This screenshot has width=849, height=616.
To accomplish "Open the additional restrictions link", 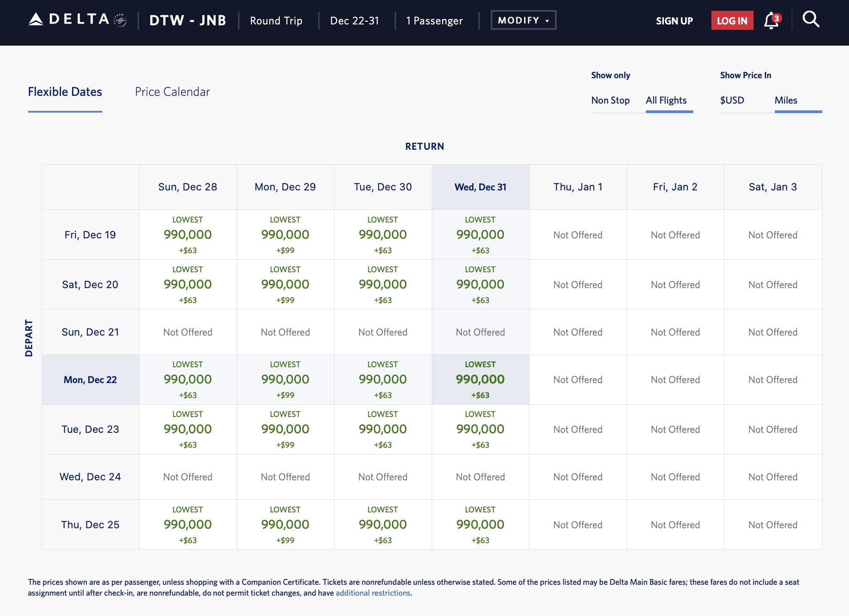I will point(373,593).
